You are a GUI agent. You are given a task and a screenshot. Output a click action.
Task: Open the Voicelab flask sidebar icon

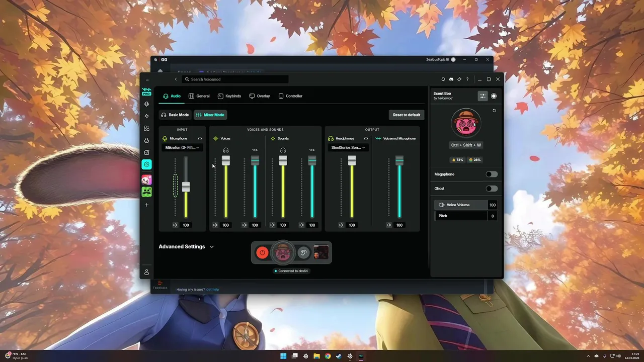point(146,140)
